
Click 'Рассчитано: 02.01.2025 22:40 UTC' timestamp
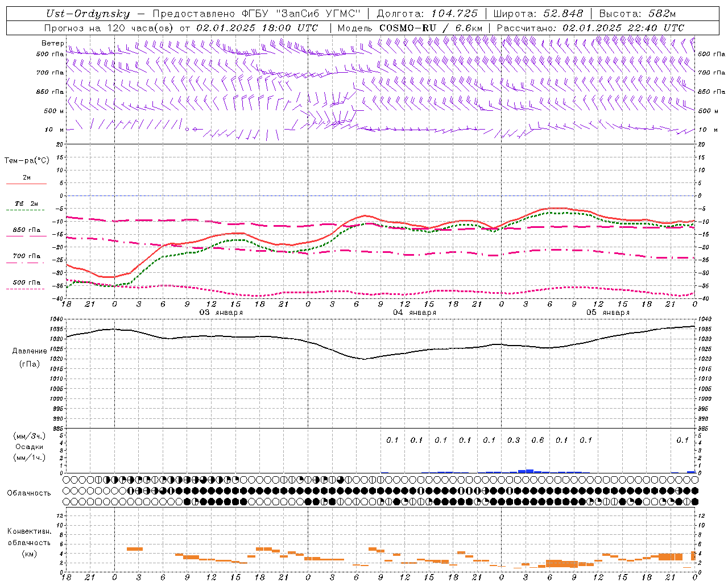coord(590,28)
